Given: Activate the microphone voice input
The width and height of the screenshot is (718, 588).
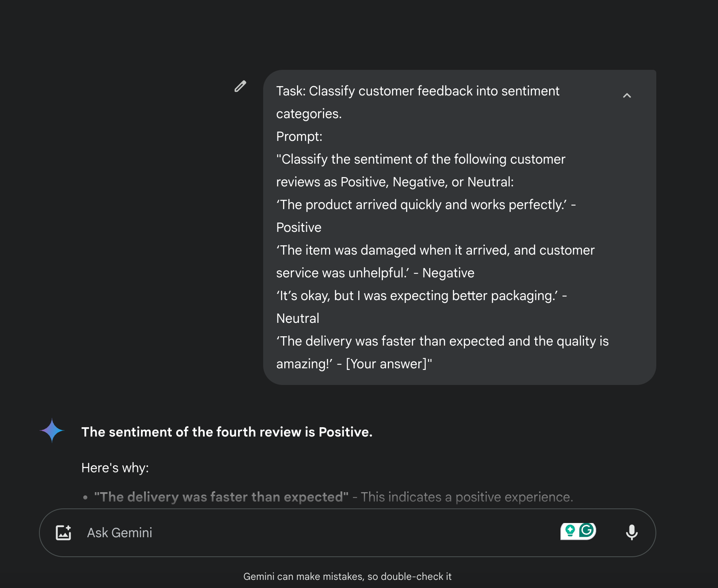Looking at the screenshot, I should pyautogui.click(x=631, y=532).
